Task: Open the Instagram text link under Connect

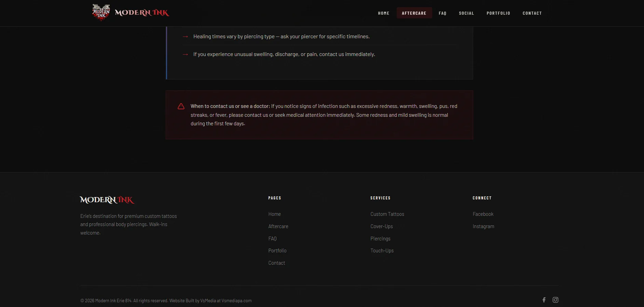Action: pos(483,226)
